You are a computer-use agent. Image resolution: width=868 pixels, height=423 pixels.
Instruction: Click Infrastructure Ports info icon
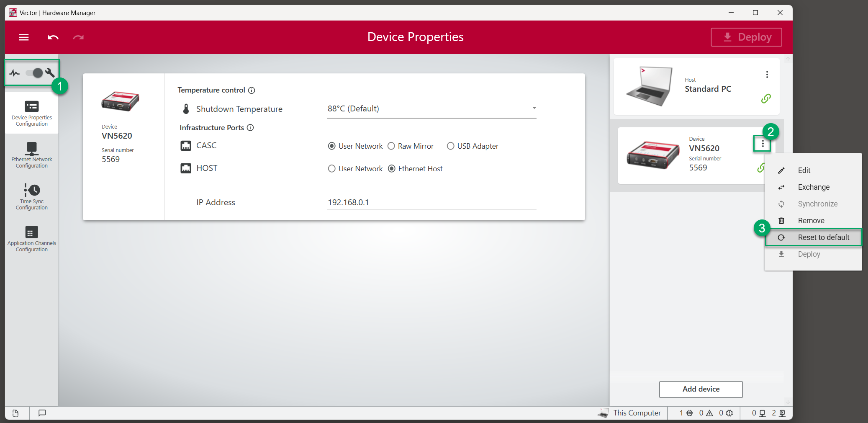[250, 128]
